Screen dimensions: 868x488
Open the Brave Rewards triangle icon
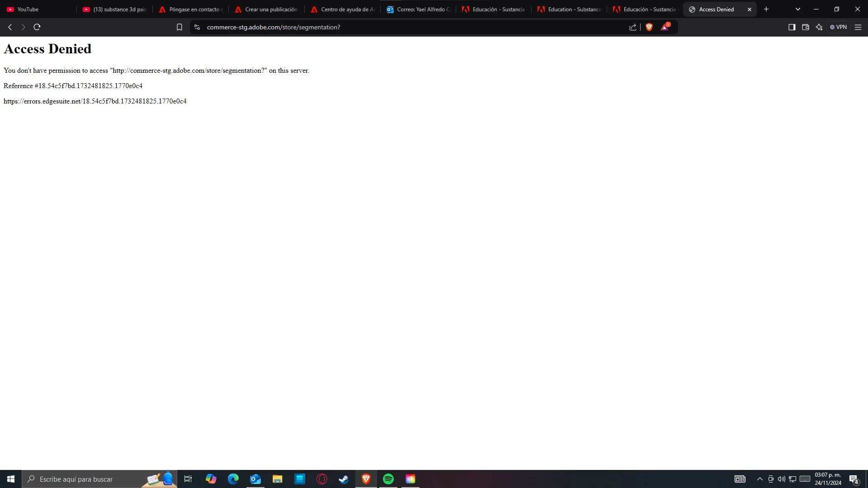click(665, 27)
